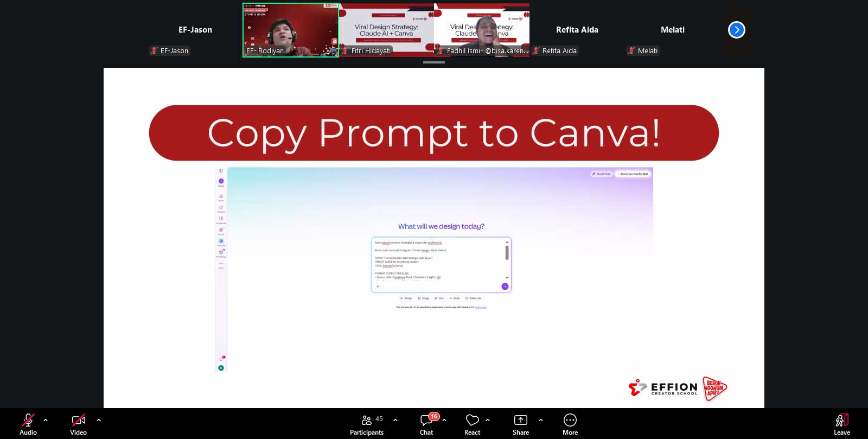The image size is (868, 439).
Task: Select the Code chip below prompt
Action: (x=455, y=298)
